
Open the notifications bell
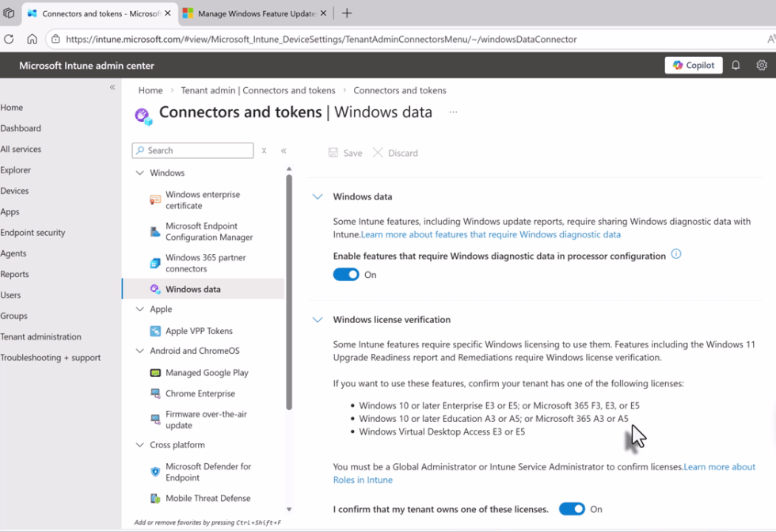tap(736, 66)
